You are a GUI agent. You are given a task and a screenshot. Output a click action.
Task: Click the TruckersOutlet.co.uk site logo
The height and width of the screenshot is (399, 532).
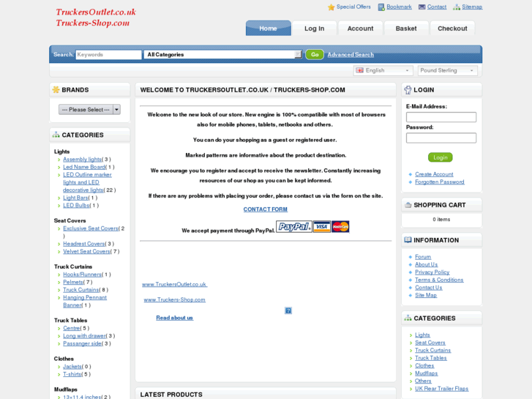pyautogui.click(x=96, y=18)
